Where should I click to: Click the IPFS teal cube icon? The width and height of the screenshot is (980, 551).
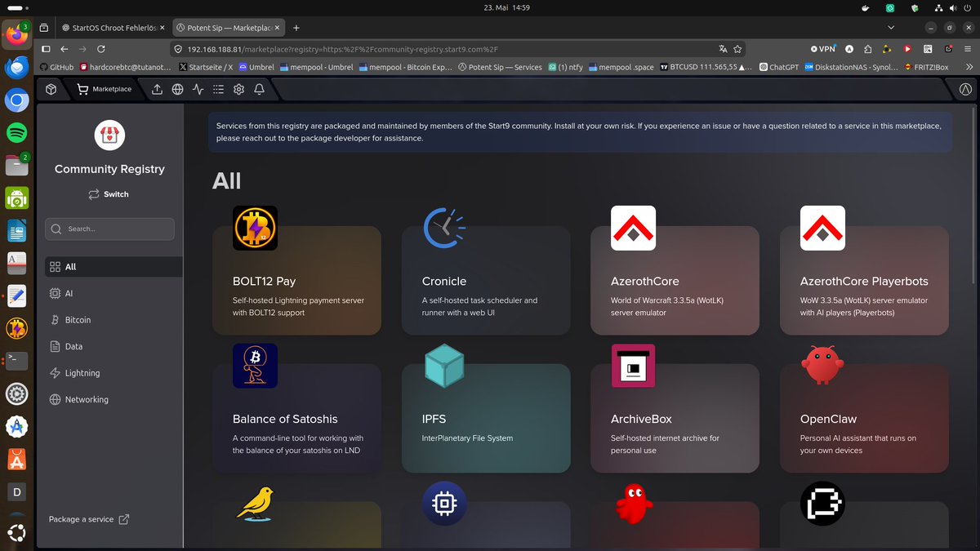444,366
